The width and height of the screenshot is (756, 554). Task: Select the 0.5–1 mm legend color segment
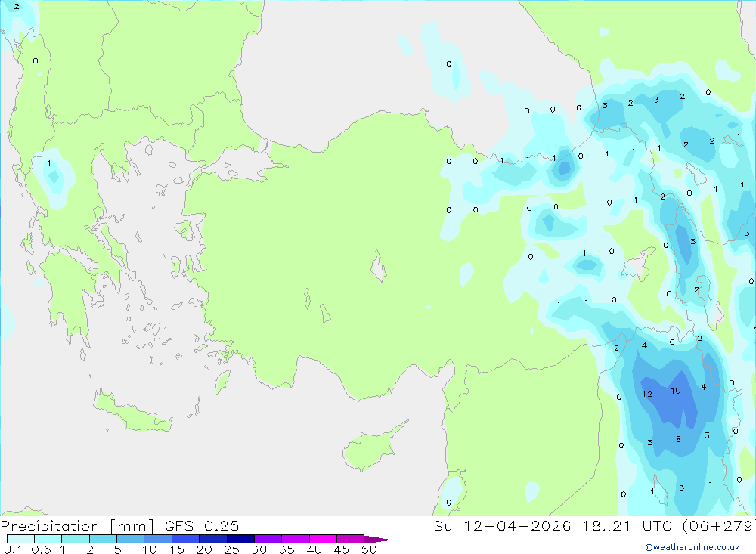tap(48, 539)
